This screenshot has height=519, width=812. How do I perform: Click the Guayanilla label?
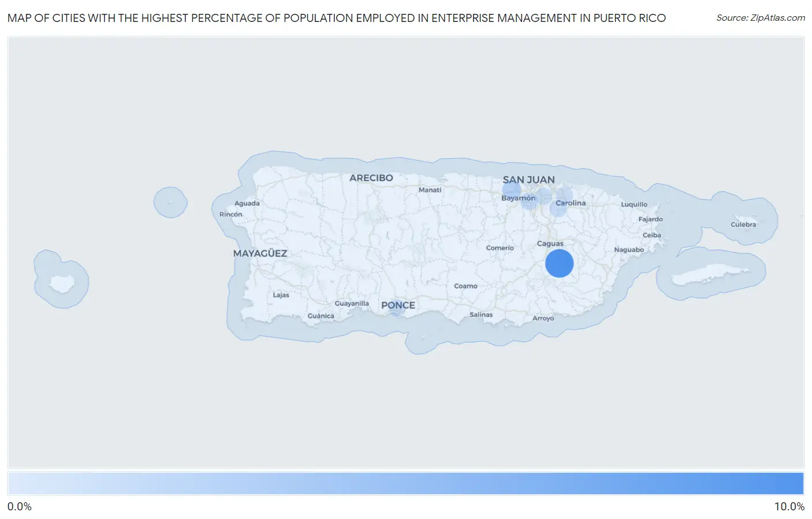pos(352,304)
